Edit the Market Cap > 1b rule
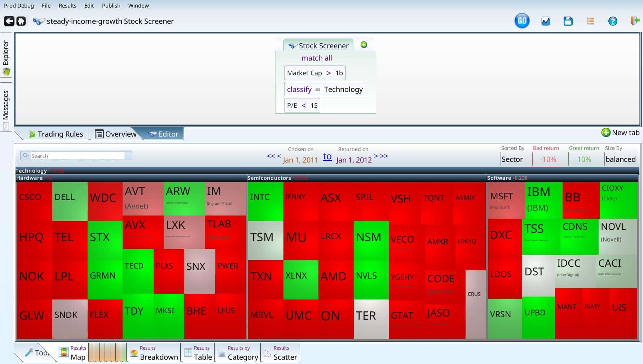643x364 pixels. (315, 73)
